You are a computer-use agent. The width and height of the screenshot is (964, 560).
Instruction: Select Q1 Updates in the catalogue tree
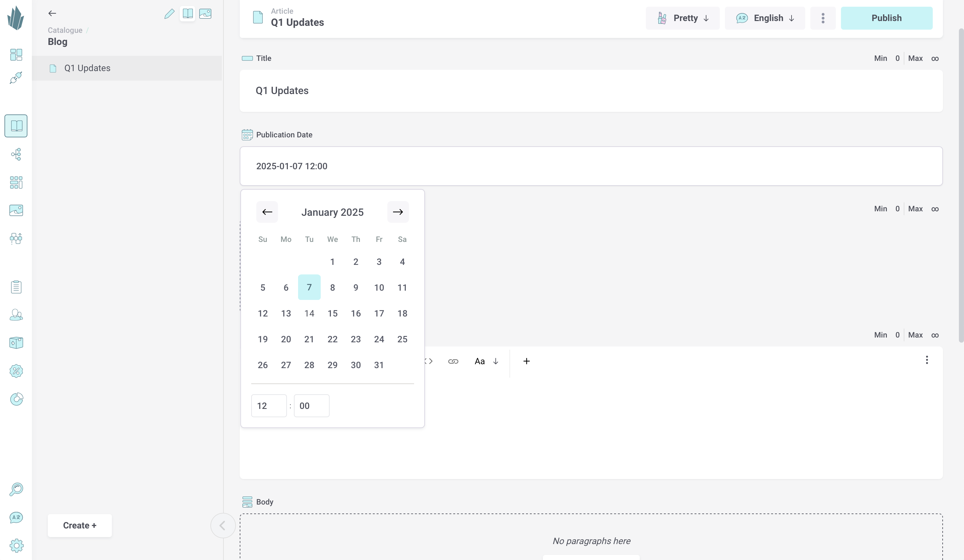[x=127, y=68]
